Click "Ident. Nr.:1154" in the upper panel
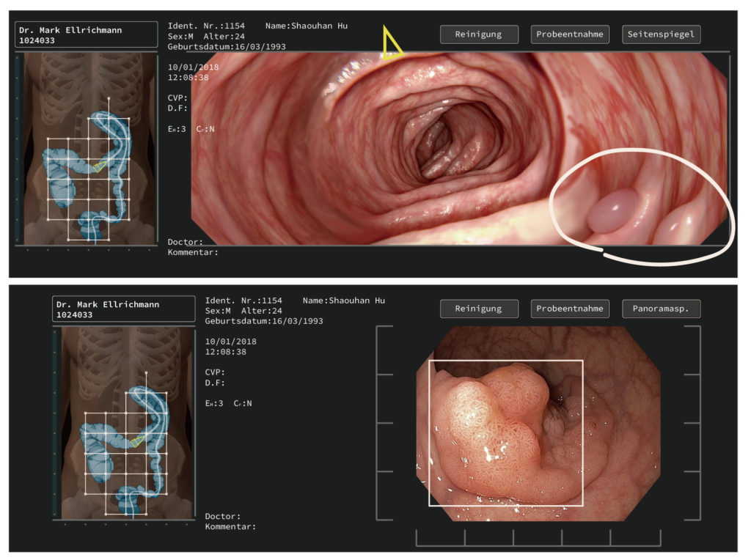The image size is (751, 560). [x=206, y=26]
